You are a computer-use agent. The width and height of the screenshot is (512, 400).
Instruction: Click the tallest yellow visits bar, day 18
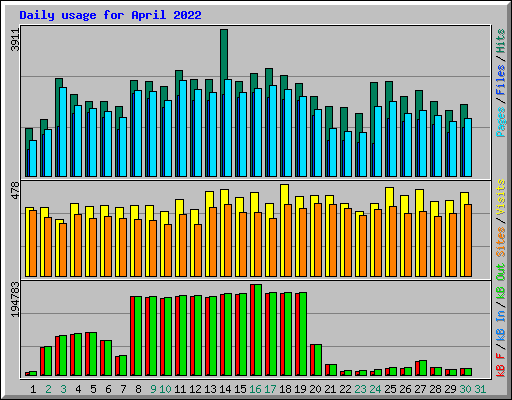pyautogui.click(x=285, y=194)
